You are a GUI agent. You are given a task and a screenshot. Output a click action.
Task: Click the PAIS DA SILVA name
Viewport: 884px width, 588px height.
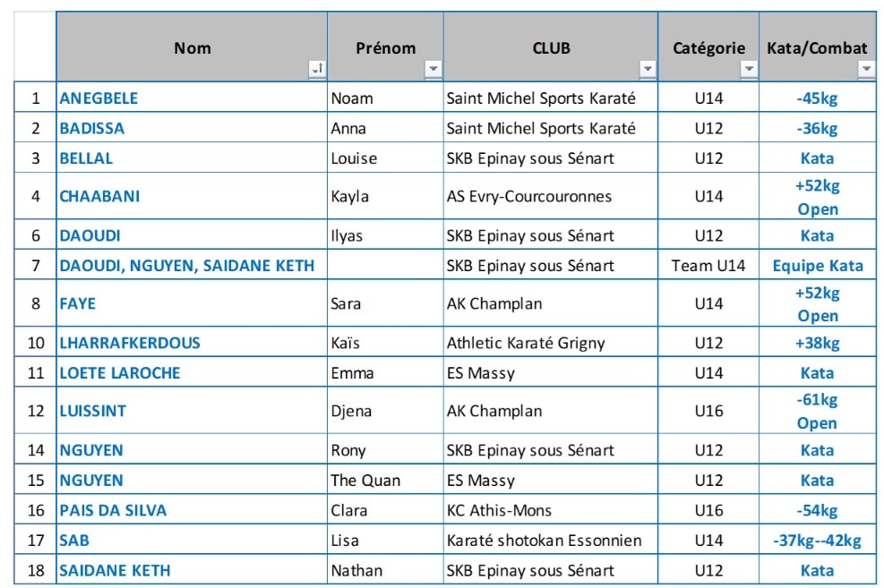point(113,510)
